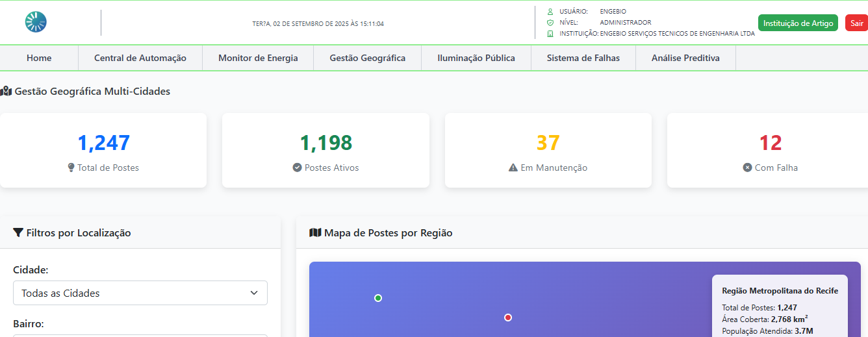868x337 pixels.
Task: Click the check-circle icon for Postes Ativos
Action: click(298, 168)
